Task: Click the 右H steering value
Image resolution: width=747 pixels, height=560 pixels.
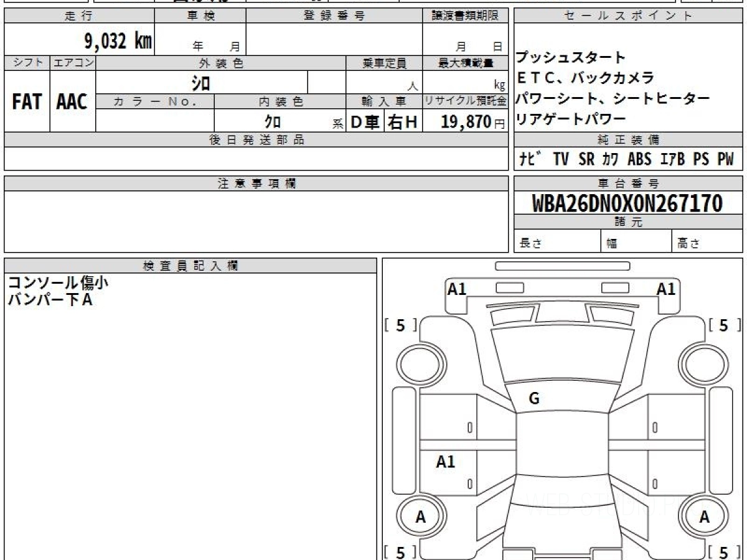Action: (403, 122)
